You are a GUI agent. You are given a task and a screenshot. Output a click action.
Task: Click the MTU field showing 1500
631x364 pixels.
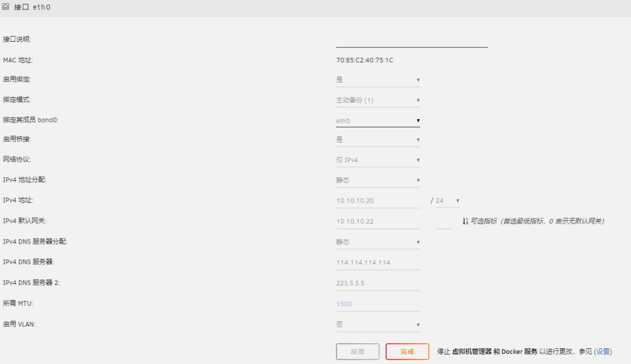tap(378, 304)
